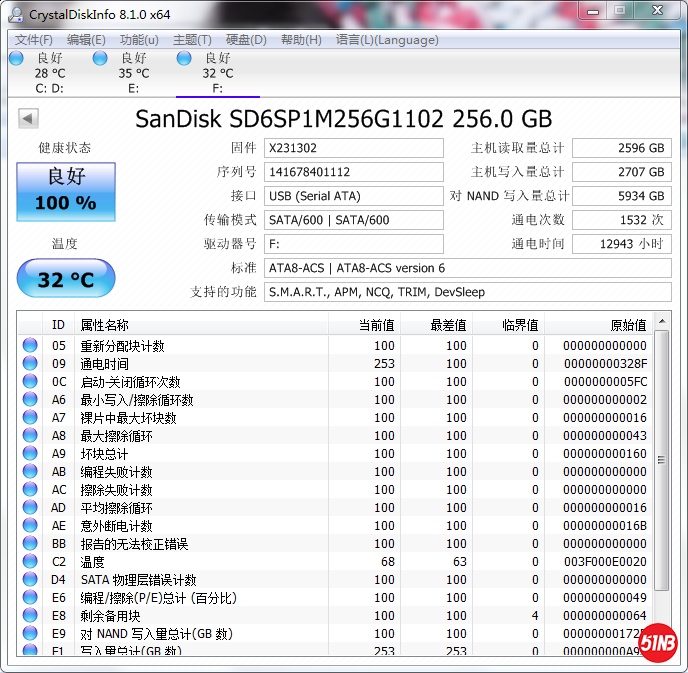Select the C: D: disk status orb
The image size is (688, 673).
16,59
